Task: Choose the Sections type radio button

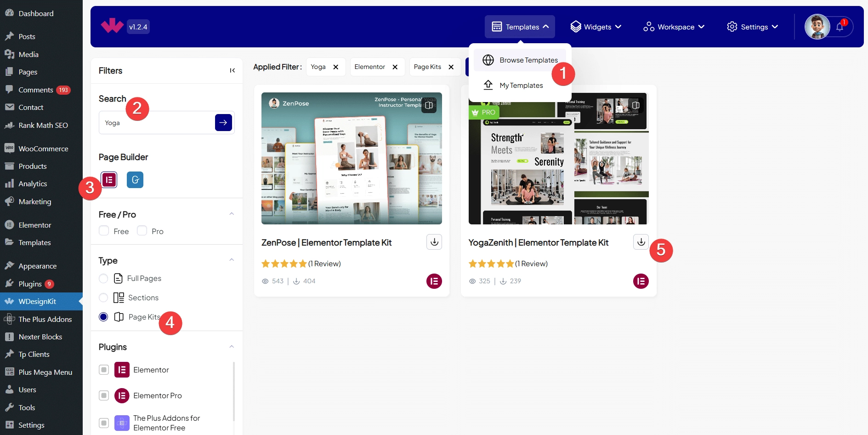Action: [103, 298]
